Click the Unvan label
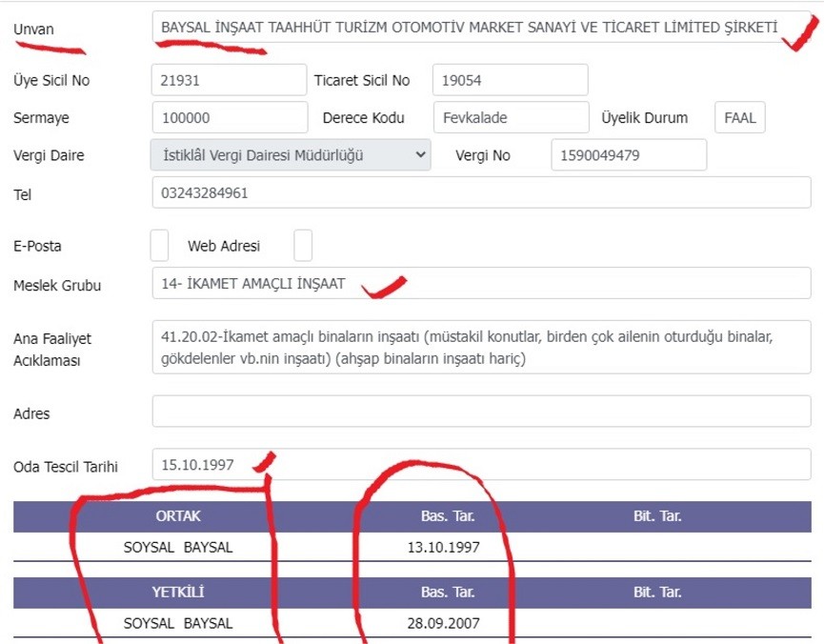 pyautogui.click(x=33, y=29)
